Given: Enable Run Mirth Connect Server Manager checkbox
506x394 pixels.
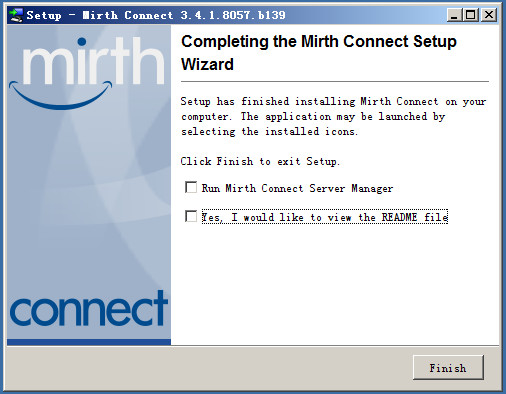Looking at the screenshot, I should point(191,187).
